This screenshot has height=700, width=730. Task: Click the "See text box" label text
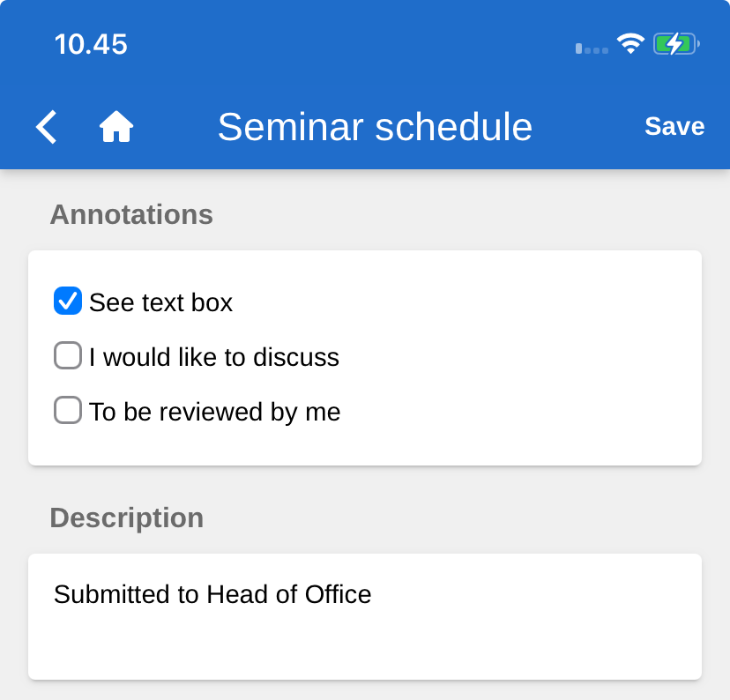point(160,303)
